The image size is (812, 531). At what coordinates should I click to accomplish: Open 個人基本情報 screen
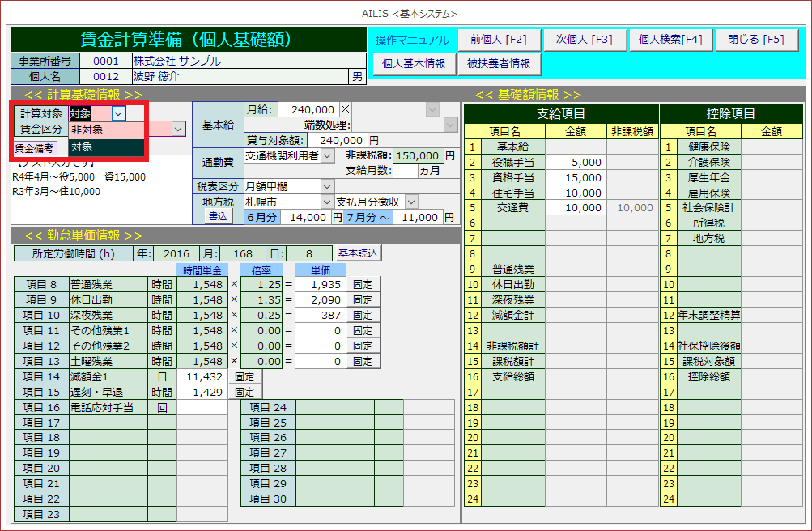(x=413, y=63)
